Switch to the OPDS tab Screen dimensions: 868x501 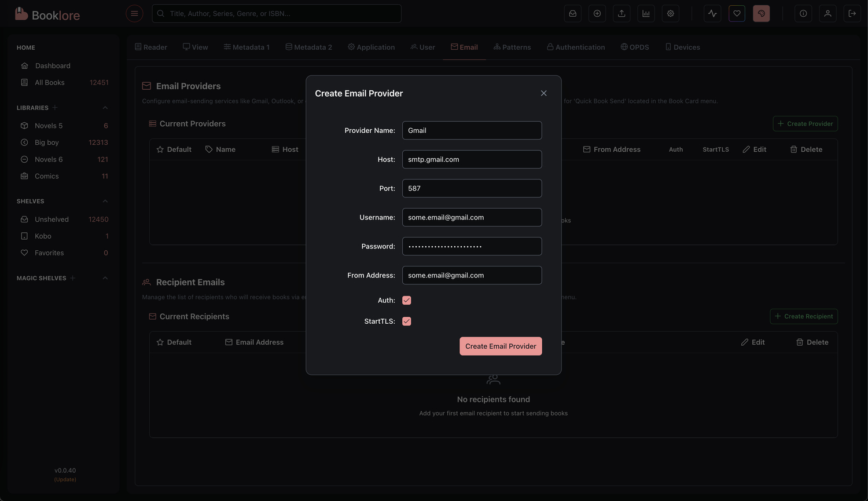point(635,47)
